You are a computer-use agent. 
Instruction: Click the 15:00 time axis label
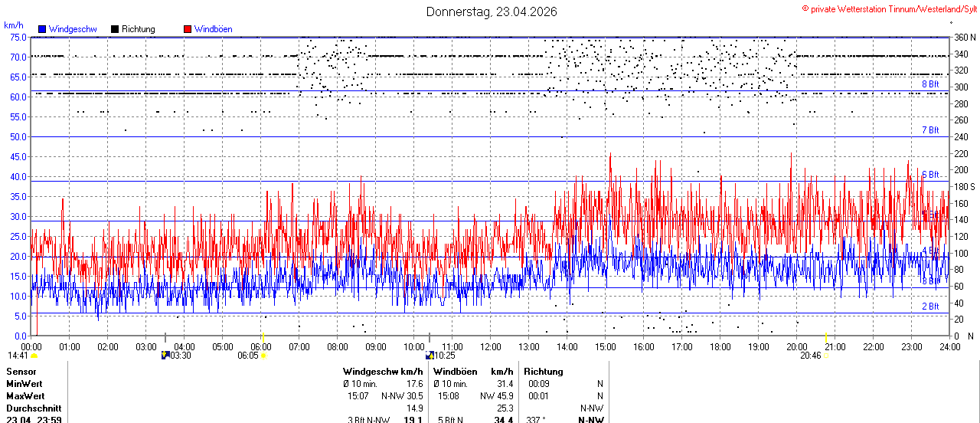click(605, 347)
